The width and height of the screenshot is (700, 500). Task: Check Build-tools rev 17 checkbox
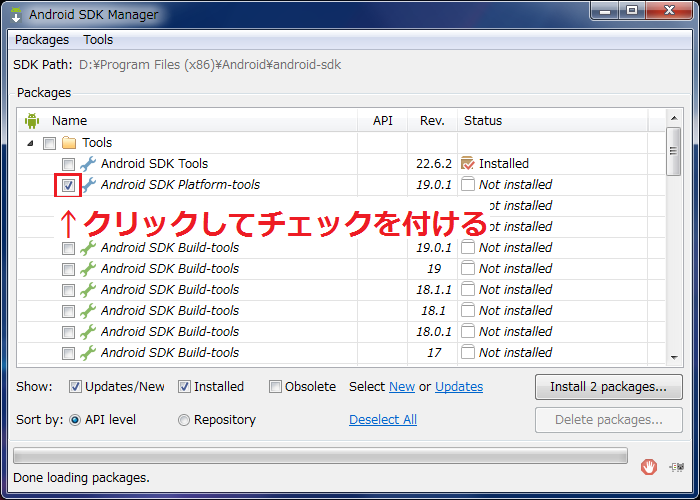(x=68, y=354)
